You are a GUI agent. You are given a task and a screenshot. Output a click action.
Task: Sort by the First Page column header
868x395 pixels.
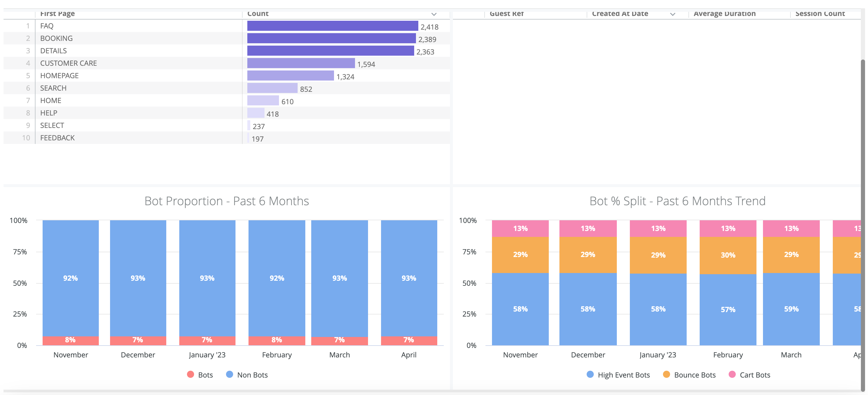(57, 14)
